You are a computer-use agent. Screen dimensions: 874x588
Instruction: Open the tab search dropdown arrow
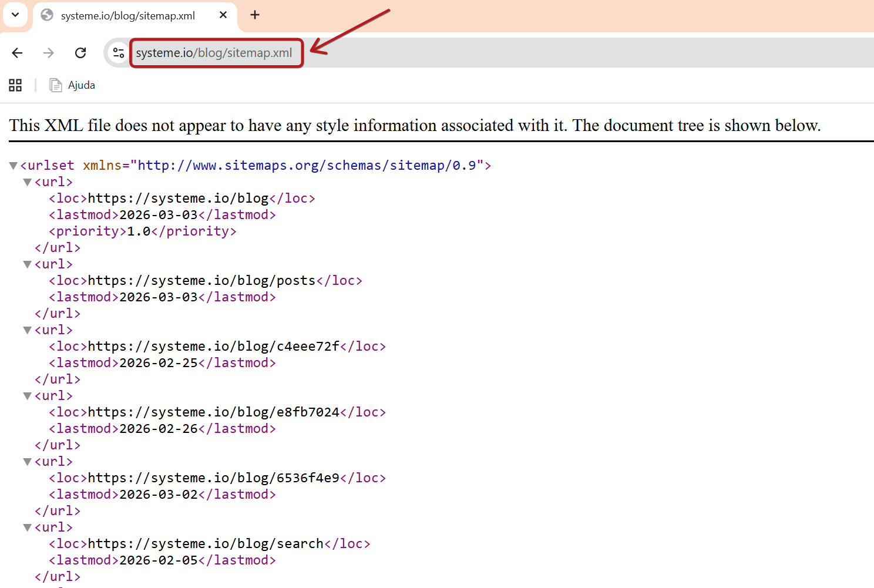tap(15, 15)
